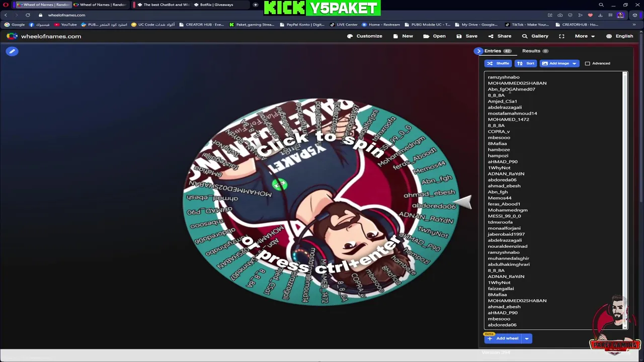The image size is (644, 362).
Task: Open the CREATOR HUB - Eve bookmark
Action: [201, 25]
